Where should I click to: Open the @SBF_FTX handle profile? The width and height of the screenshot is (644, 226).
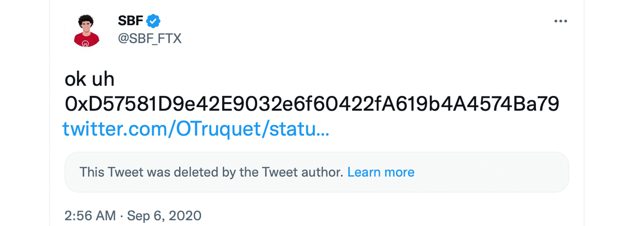click(x=149, y=38)
